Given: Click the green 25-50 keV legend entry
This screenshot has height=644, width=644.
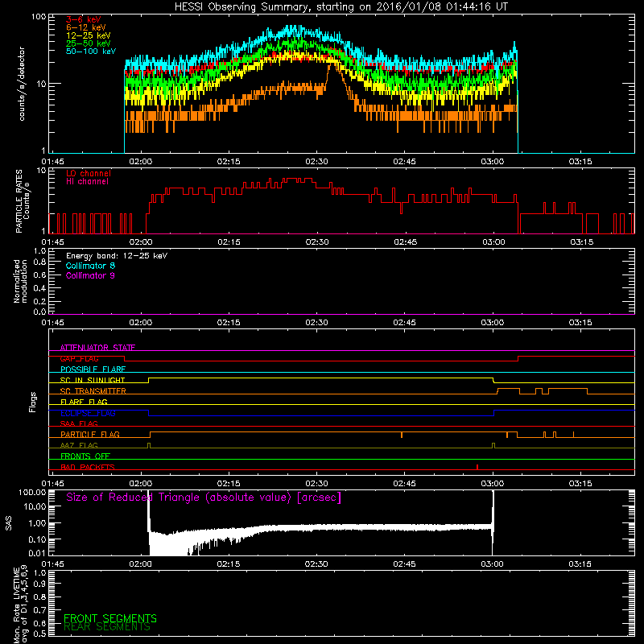Looking at the screenshot, I should tap(89, 43).
